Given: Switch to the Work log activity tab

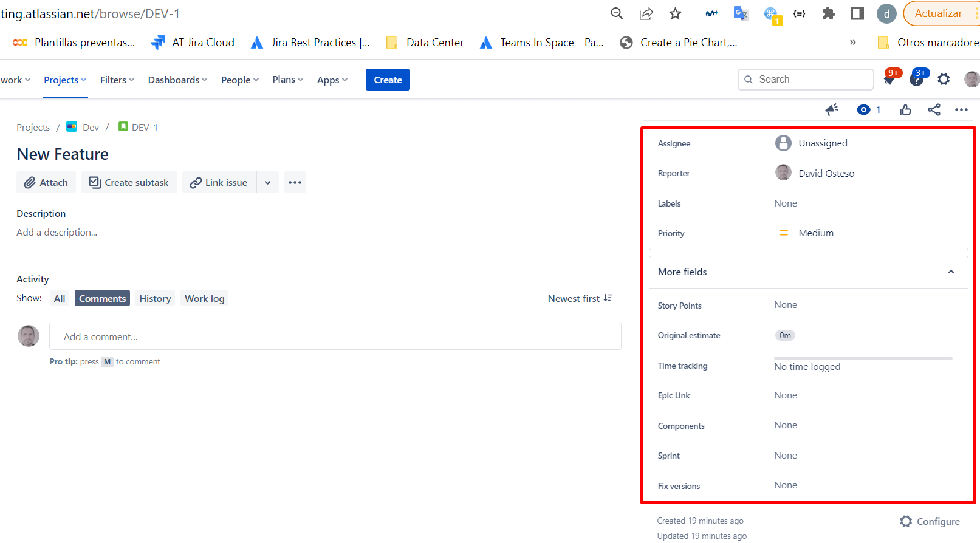Looking at the screenshot, I should tap(205, 298).
